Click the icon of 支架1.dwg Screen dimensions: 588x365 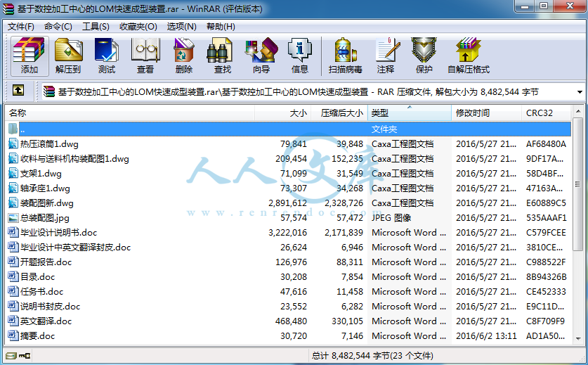point(13,174)
